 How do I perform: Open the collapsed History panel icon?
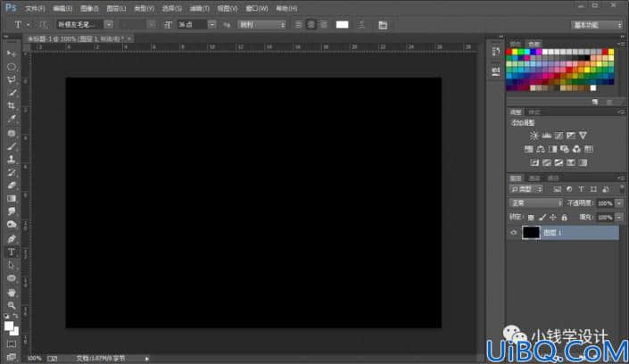496,52
